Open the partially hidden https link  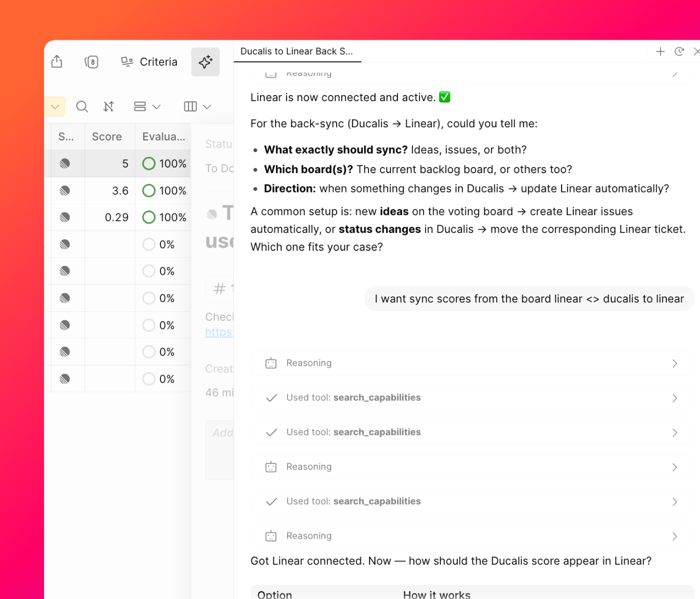pyautogui.click(x=219, y=332)
